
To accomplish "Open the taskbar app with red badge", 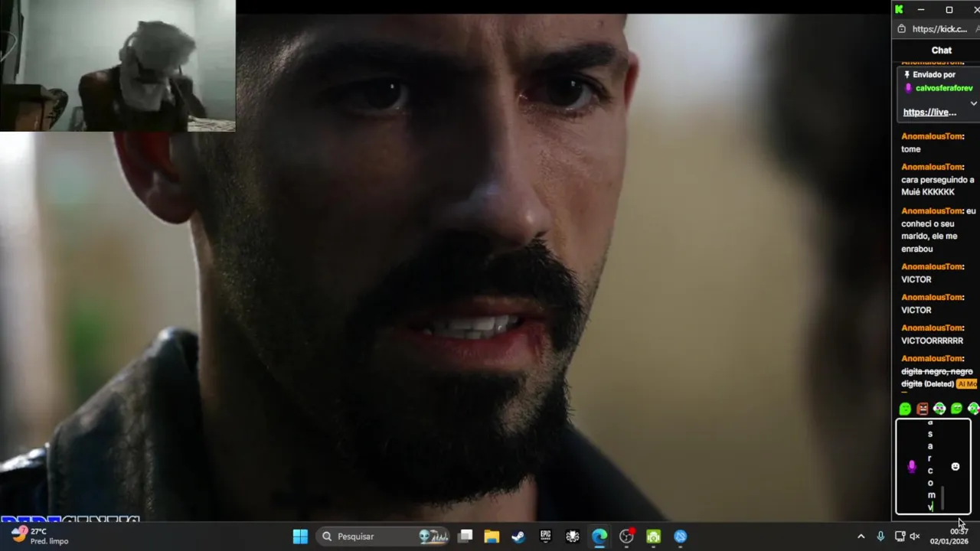I will coord(626,536).
